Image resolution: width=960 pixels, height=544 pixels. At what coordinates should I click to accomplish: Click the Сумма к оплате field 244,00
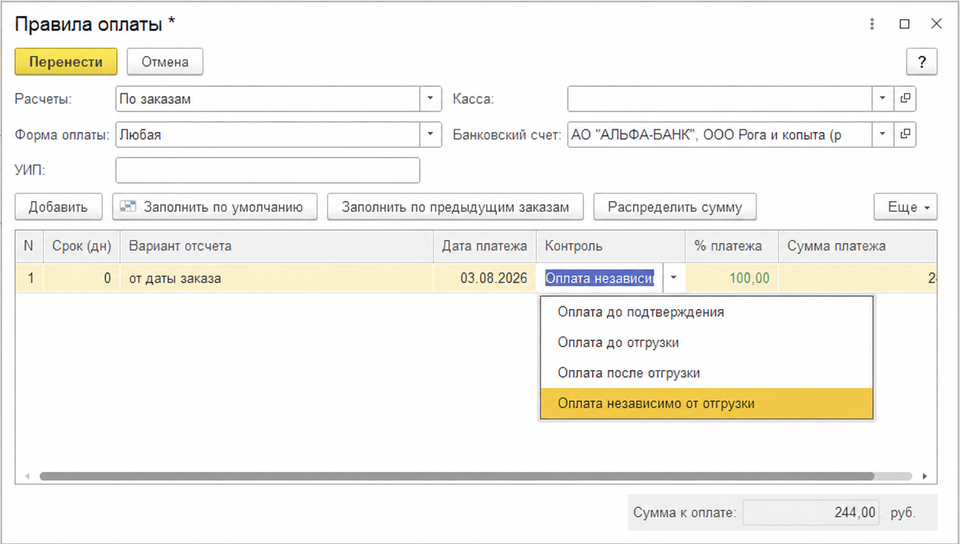tap(811, 512)
